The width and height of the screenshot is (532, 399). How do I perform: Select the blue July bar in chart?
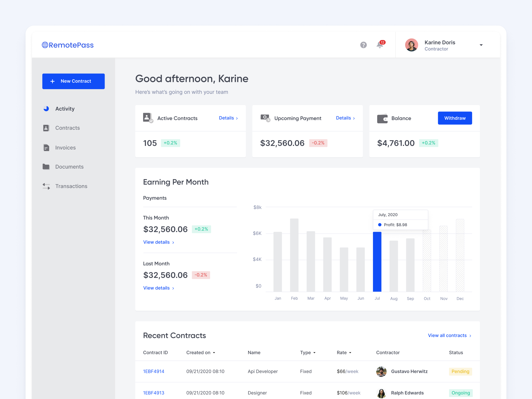[x=377, y=262]
